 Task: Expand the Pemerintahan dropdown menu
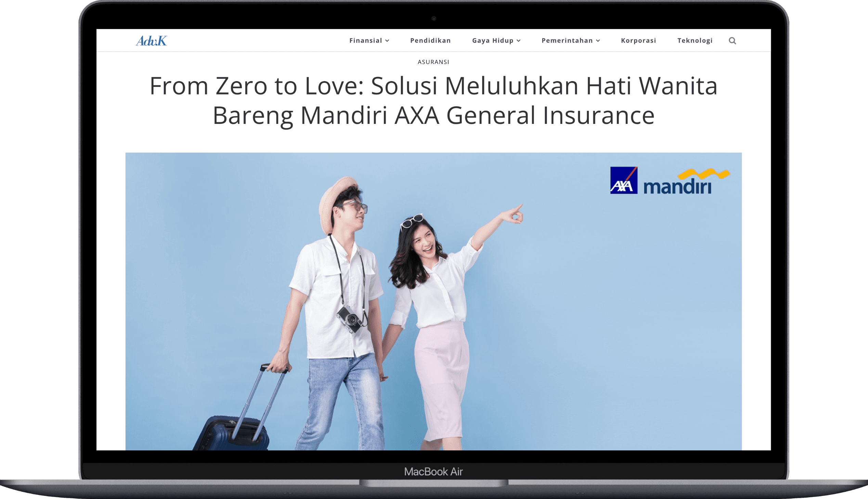point(567,40)
